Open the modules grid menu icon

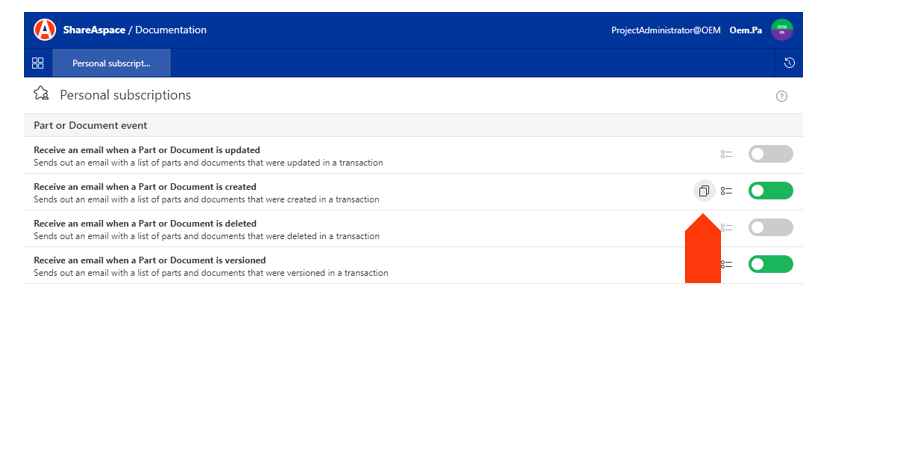[38, 63]
